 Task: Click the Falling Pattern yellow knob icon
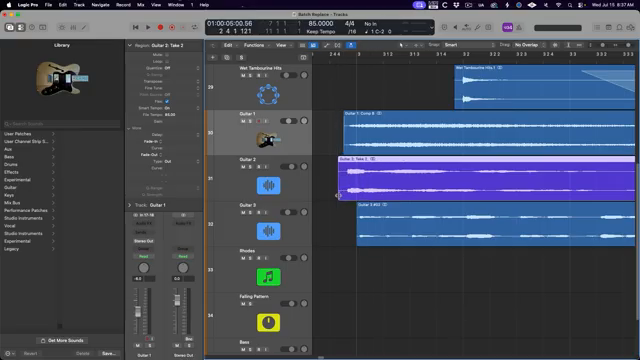click(268, 322)
